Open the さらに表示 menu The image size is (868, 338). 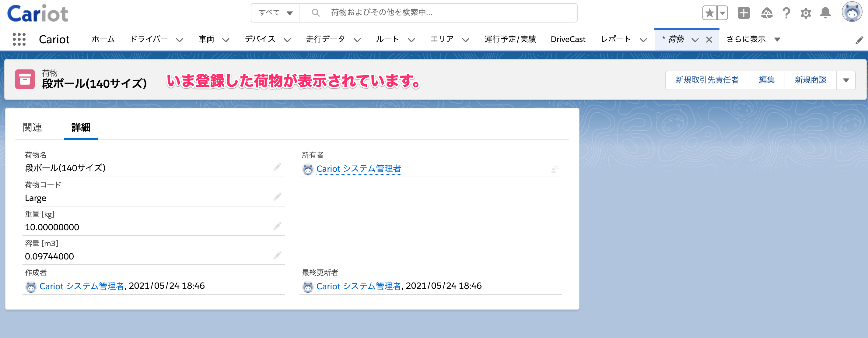tap(753, 39)
